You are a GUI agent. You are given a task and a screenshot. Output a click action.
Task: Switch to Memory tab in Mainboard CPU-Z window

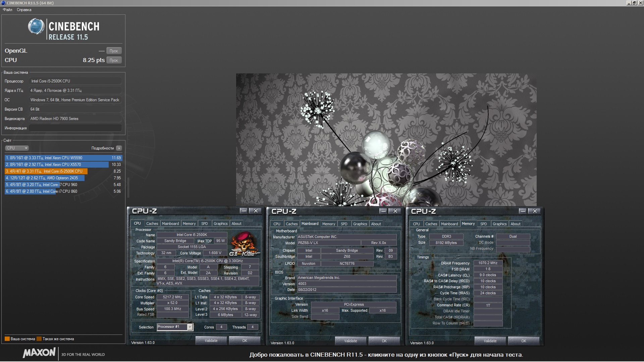[329, 224]
